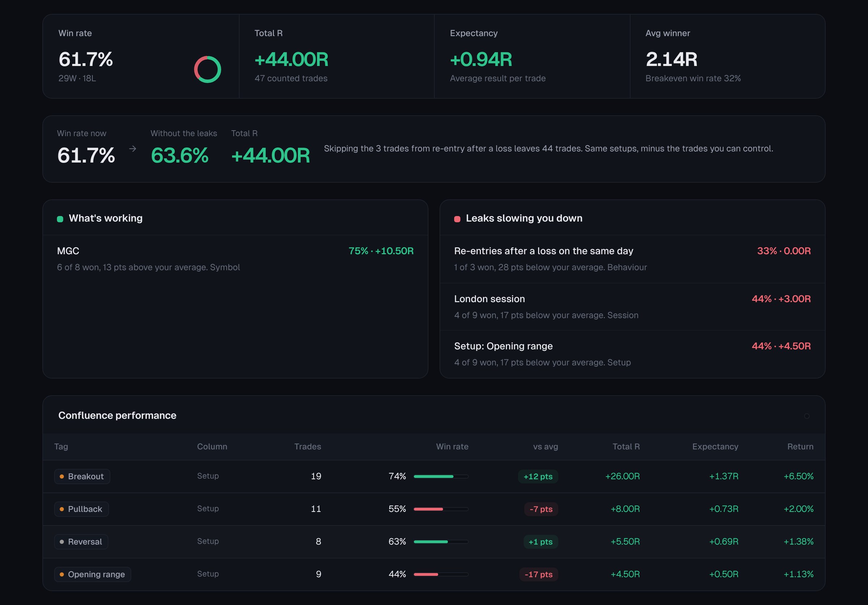Sort by the Column header
This screenshot has width=868, height=605.
pos(212,447)
